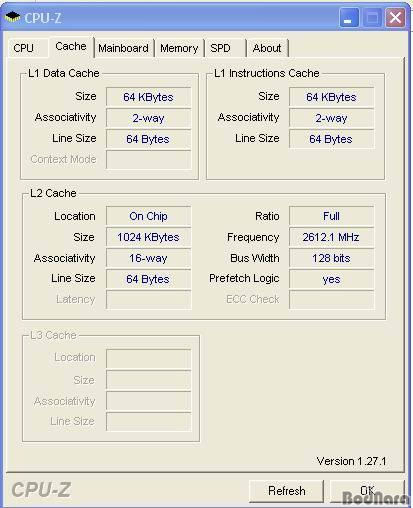Viewport: 413px width, 508px height.
Task: Click the 'Context Mode' label
Action: [63, 159]
